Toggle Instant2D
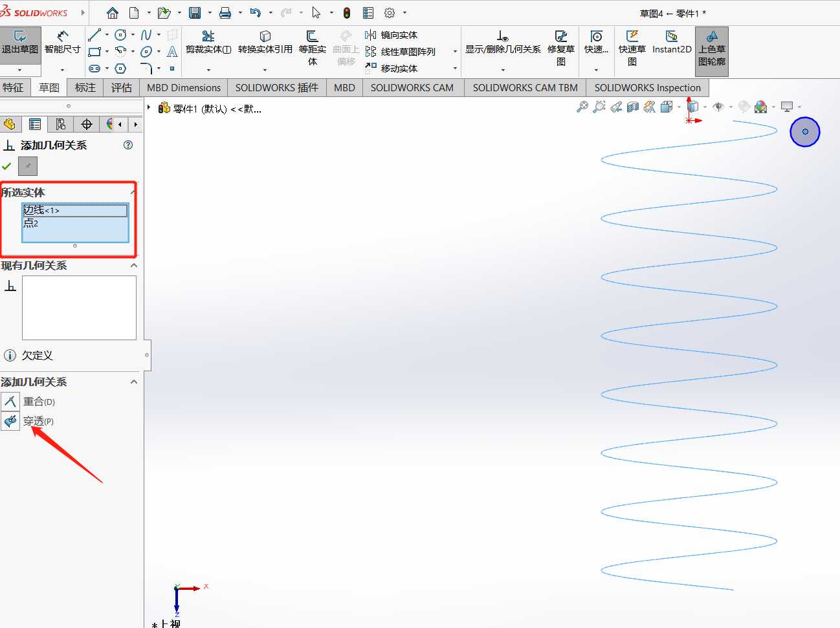Screen dimensions: 840x628 [x=672, y=43]
